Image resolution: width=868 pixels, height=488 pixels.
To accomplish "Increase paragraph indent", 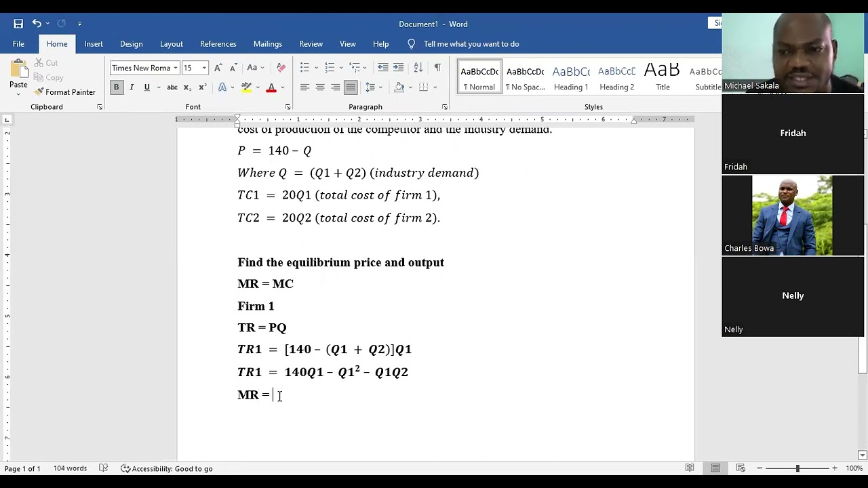I will [399, 67].
